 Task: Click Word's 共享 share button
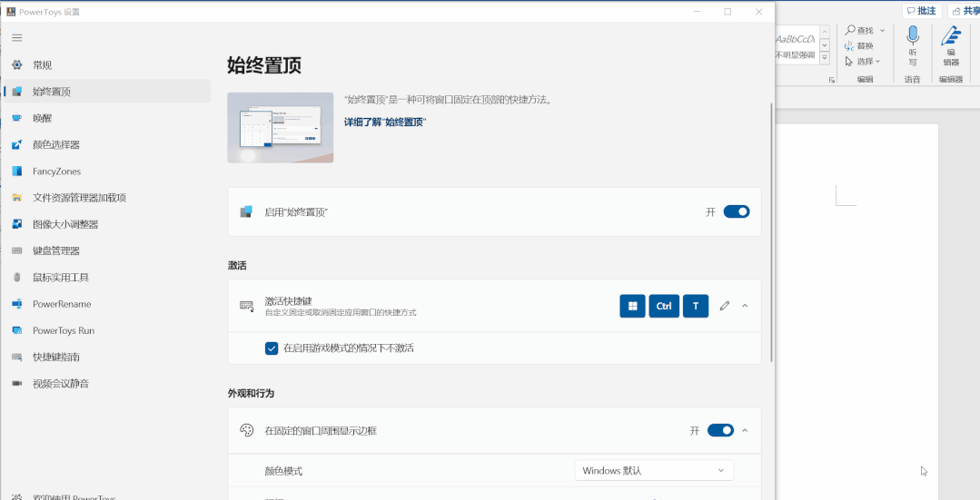click(965, 11)
